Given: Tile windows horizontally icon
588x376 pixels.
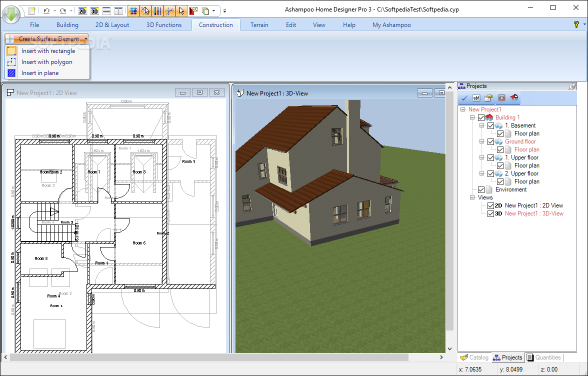Looking at the screenshot, I should 106,11.
